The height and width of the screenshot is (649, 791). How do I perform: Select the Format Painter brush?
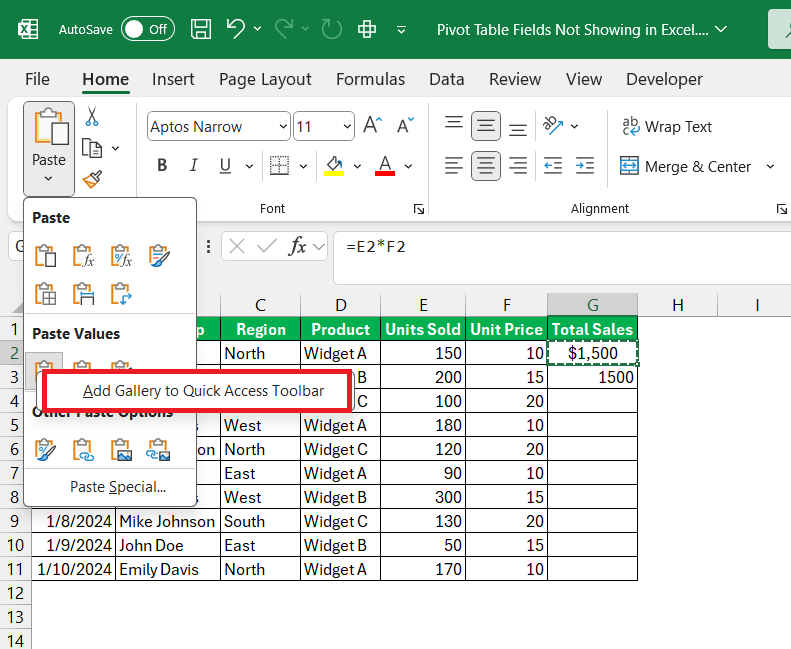(x=92, y=179)
